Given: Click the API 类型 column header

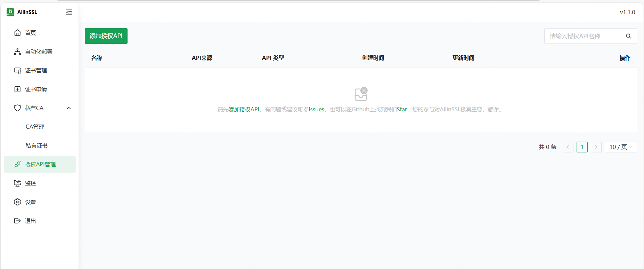Looking at the screenshot, I should [x=273, y=58].
